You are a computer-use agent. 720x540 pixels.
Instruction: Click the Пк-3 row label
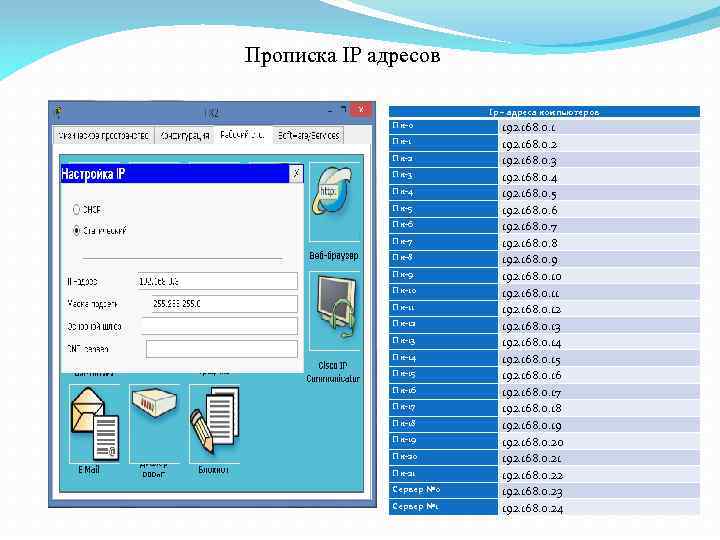(x=443, y=176)
